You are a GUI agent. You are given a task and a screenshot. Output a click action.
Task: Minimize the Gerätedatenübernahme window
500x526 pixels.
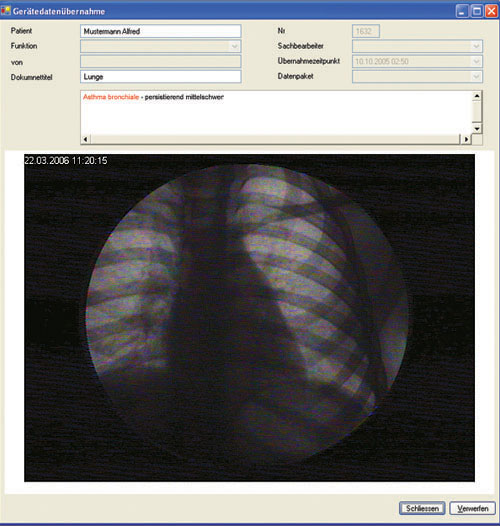tap(462, 11)
